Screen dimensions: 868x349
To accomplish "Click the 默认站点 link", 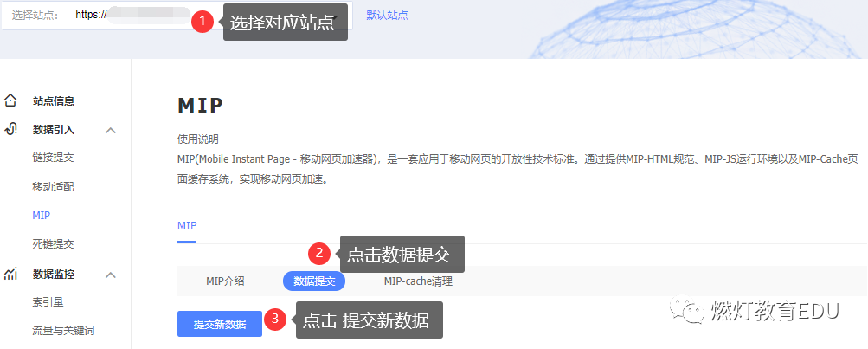I will [387, 16].
